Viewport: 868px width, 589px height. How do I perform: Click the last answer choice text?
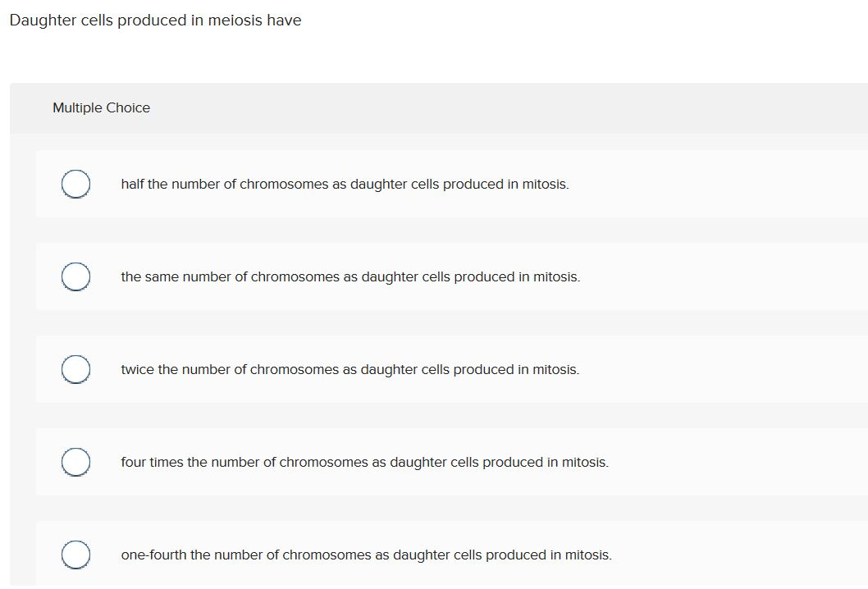point(366,555)
